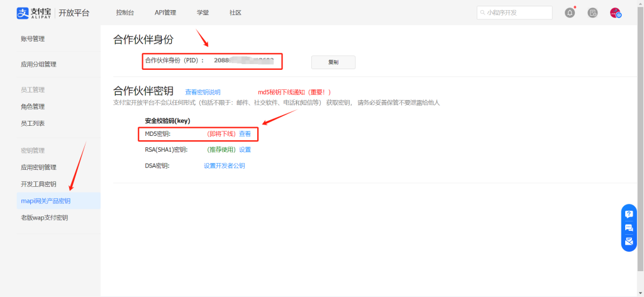The width and height of the screenshot is (644, 297).
Task: Click the (即将下线) red label
Action: pyautogui.click(x=221, y=133)
